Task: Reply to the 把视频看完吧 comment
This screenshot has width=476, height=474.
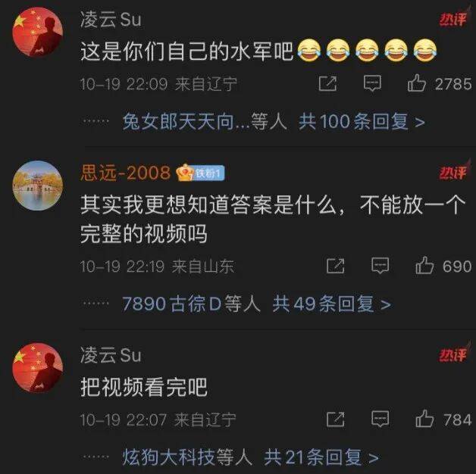Action: point(380,419)
